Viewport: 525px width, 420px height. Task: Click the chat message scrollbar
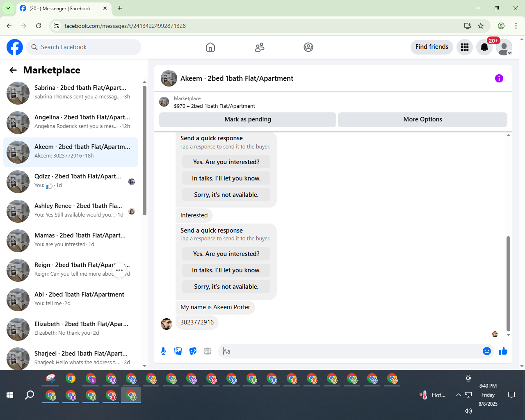[508, 283]
